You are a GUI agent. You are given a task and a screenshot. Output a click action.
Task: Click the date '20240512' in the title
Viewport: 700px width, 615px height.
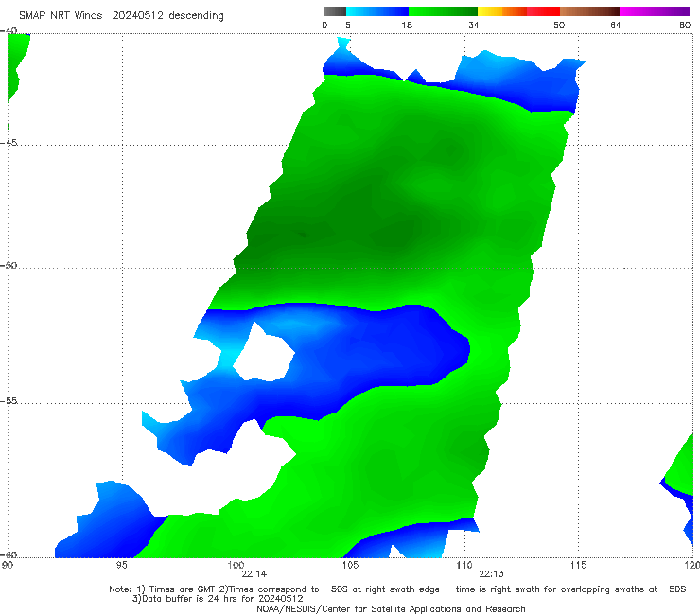click(x=137, y=15)
